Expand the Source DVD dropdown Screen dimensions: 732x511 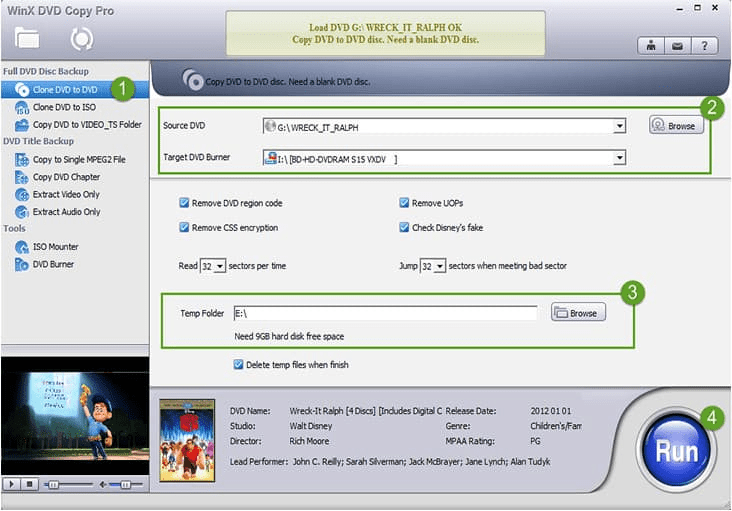620,126
